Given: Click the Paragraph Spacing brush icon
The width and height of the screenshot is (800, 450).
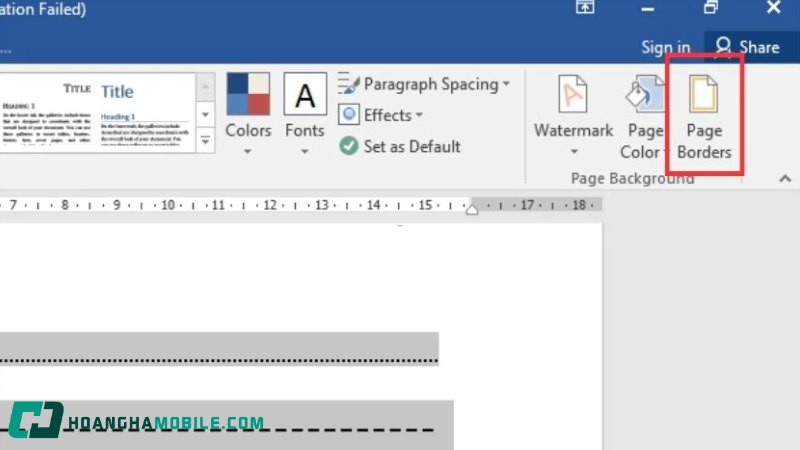Looking at the screenshot, I should 349,83.
